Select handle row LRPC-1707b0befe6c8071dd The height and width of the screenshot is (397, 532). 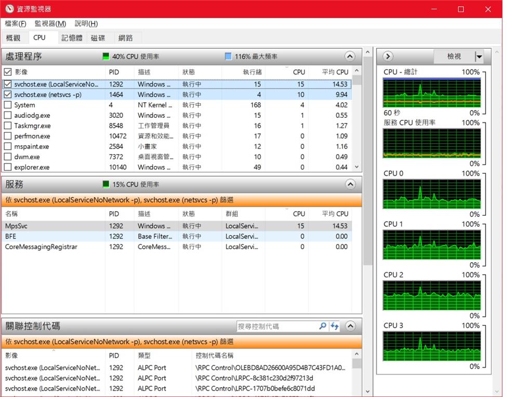(177, 389)
